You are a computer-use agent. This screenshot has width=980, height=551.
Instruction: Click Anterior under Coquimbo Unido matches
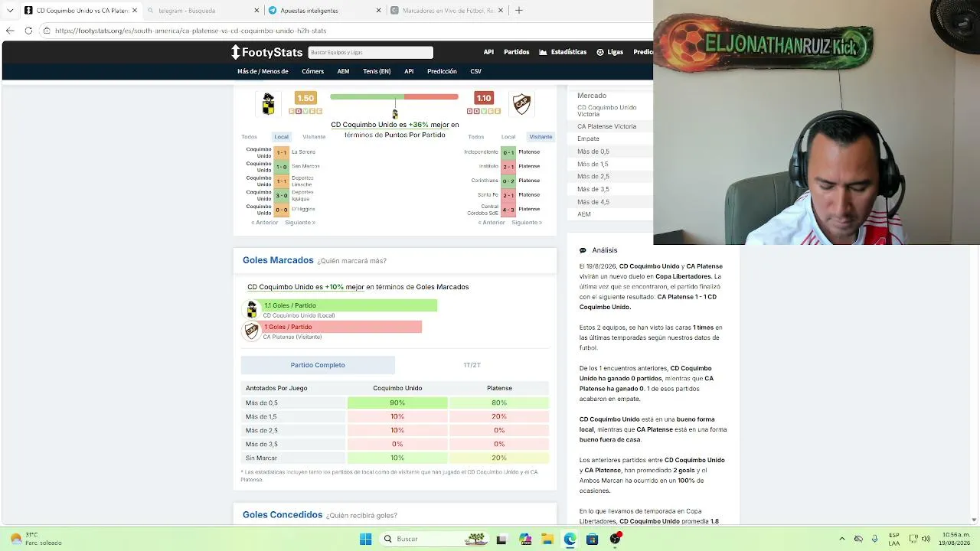265,223
